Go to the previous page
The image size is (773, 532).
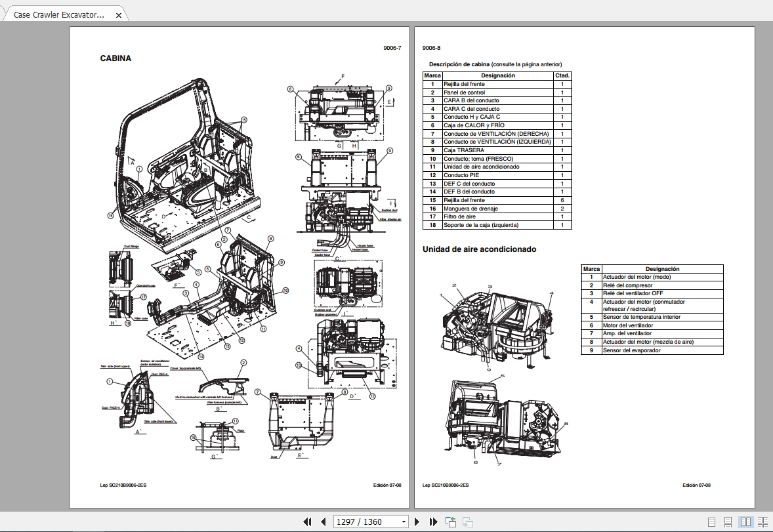324,522
